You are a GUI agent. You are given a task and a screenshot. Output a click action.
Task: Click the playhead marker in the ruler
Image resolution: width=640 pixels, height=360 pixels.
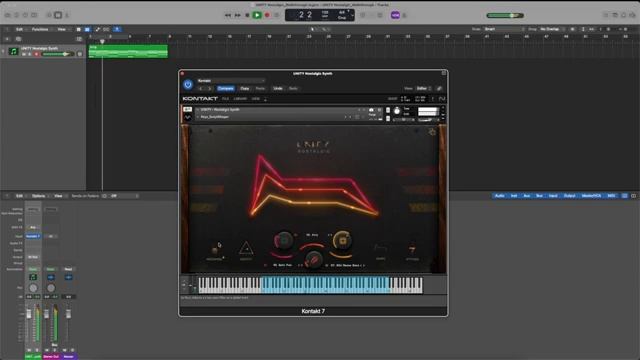[x=102, y=41]
